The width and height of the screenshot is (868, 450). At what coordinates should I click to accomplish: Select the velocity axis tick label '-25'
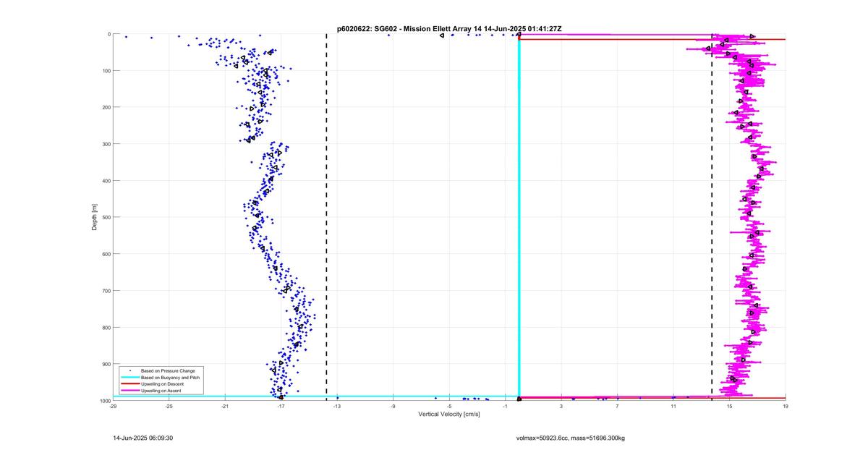point(169,407)
